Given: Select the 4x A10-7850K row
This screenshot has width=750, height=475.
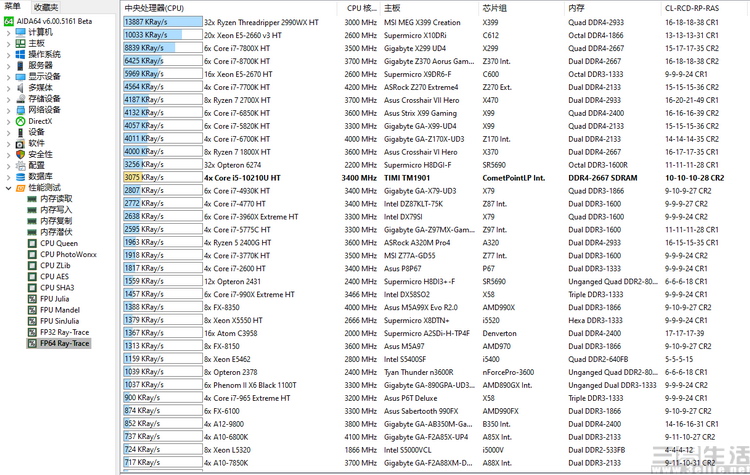Looking at the screenshot, I should click(x=435, y=463).
